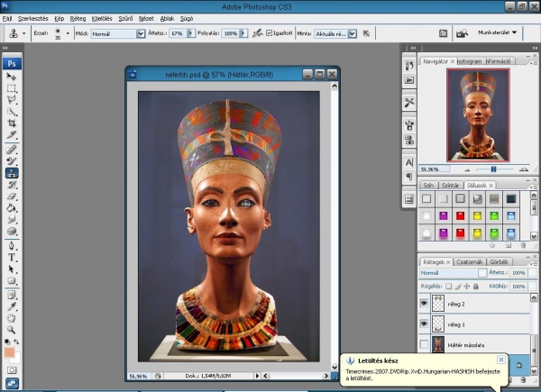Hide layer réteg 1

click(x=424, y=324)
